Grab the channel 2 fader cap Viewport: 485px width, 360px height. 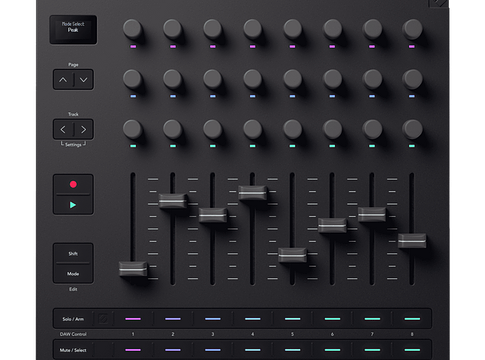coord(173,201)
